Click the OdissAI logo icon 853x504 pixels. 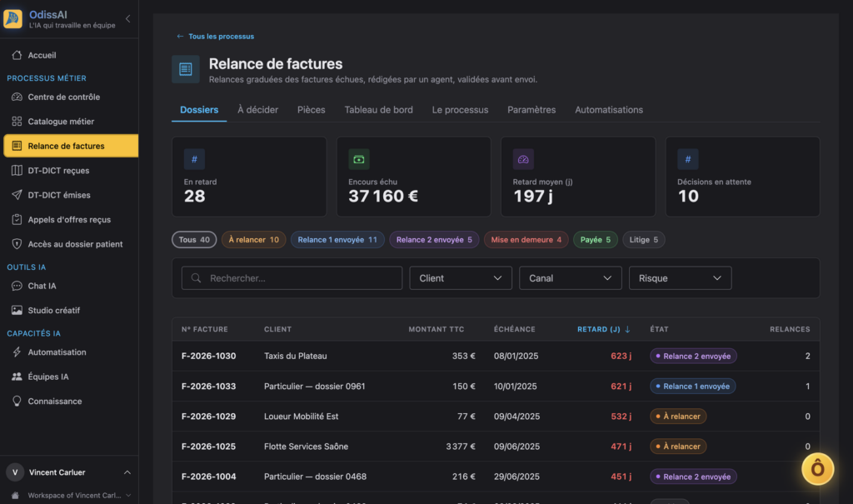point(12,18)
